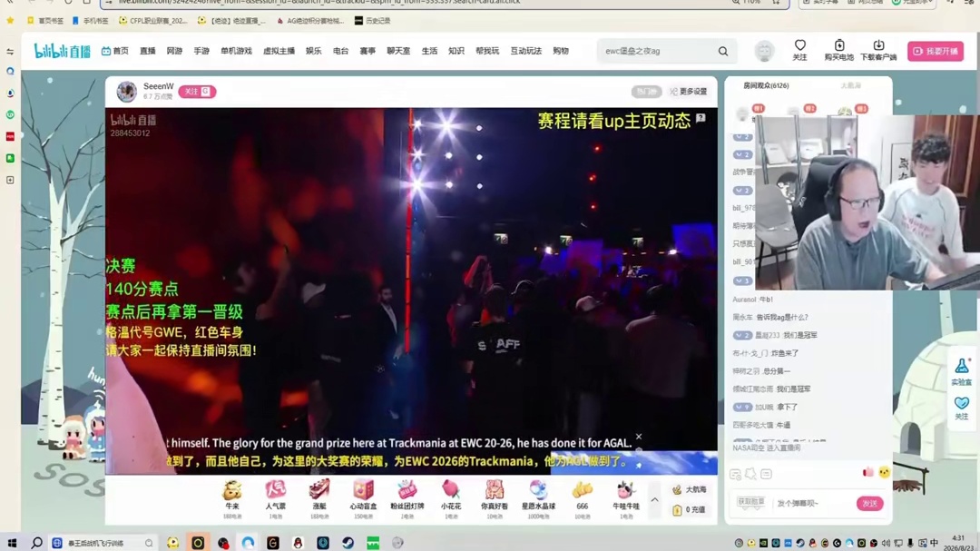
Task: Send the 牛哇牛哇 gift
Action: 625,499
